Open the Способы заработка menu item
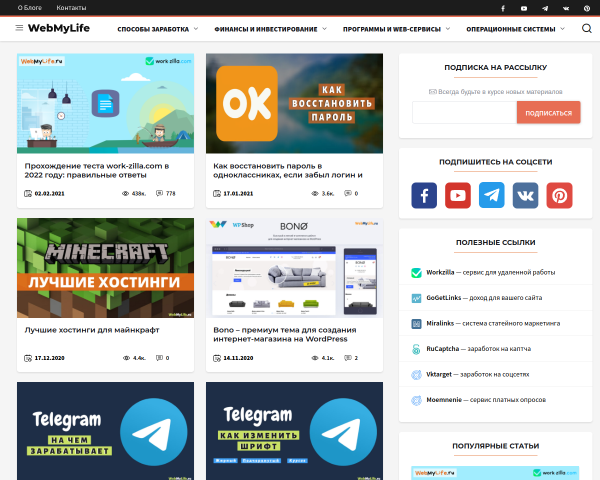Image resolution: width=600 pixels, height=480 pixels. (153, 29)
